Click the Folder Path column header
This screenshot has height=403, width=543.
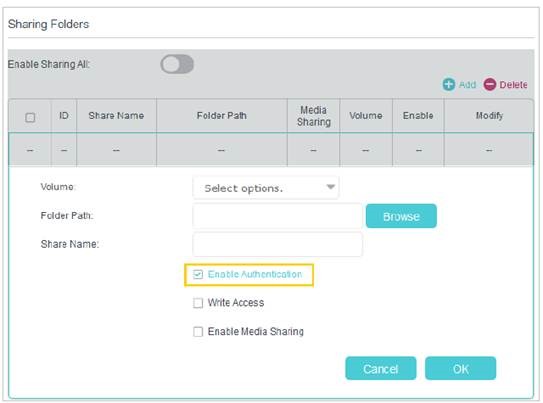[x=222, y=116]
